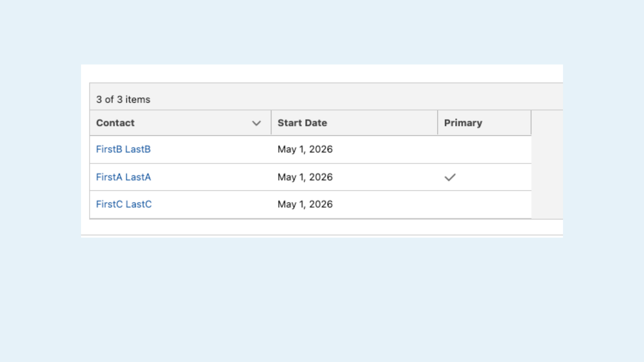Image resolution: width=644 pixels, height=362 pixels.
Task: Select the Start Date cell of FirstA LastA
Action: tap(354, 177)
